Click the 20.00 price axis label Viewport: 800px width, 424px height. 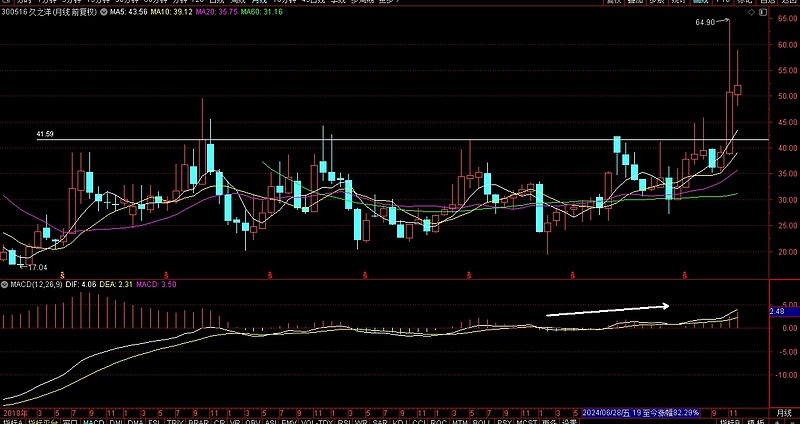pos(788,252)
